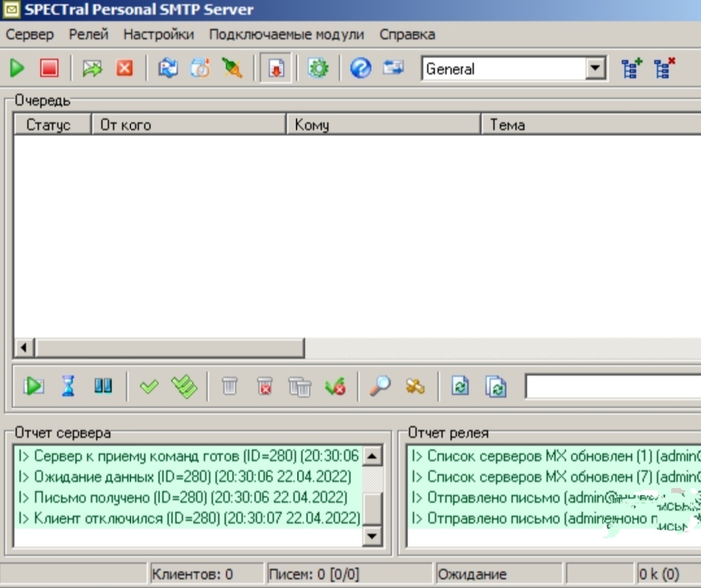Toggle the red down-arrow page button

point(276,68)
